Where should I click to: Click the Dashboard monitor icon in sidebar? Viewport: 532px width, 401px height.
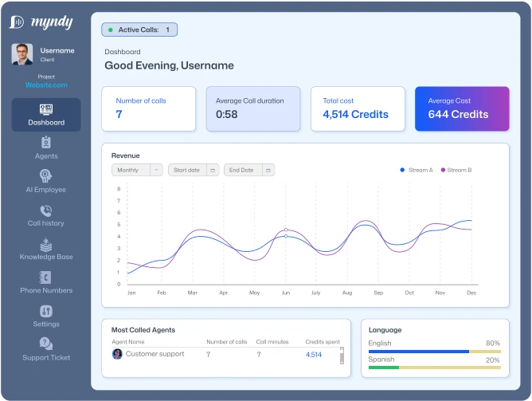[x=46, y=108]
